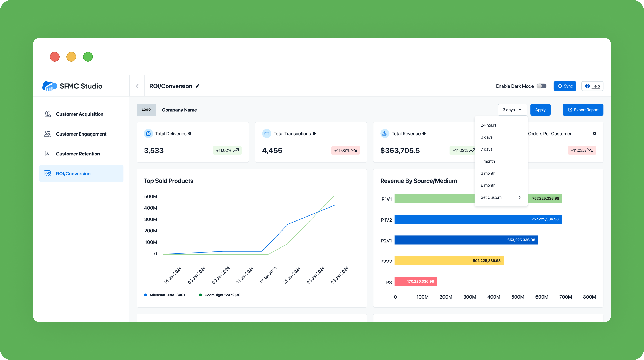
Task: Click the green P1V1 revenue bar
Action: [x=435, y=198]
